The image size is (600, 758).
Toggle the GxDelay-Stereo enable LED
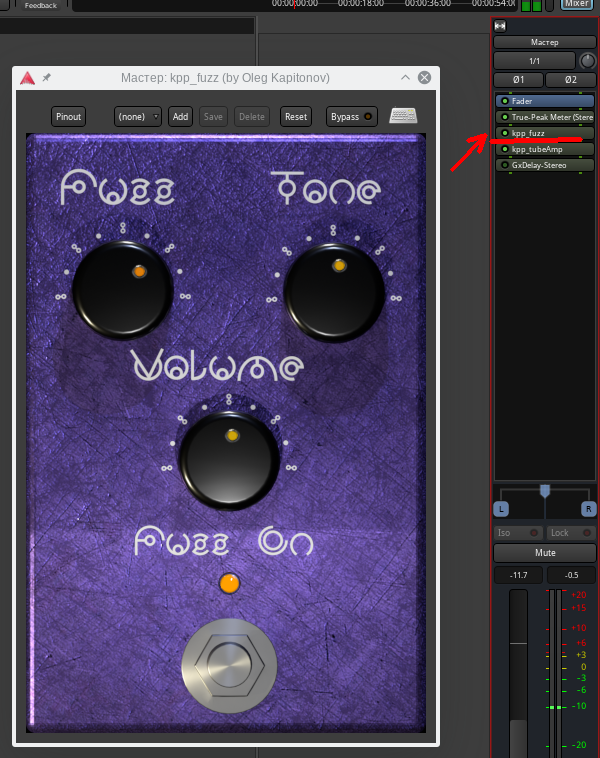(x=505, y=165)
